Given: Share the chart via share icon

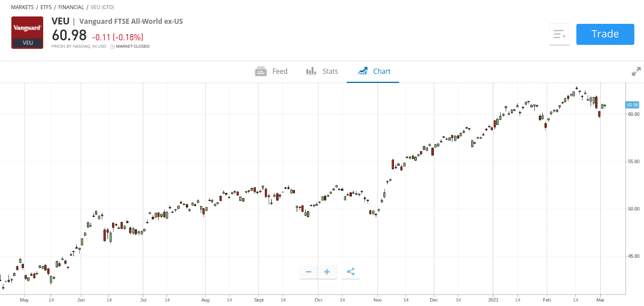Looking at the screenshot, I should (351, 271).
